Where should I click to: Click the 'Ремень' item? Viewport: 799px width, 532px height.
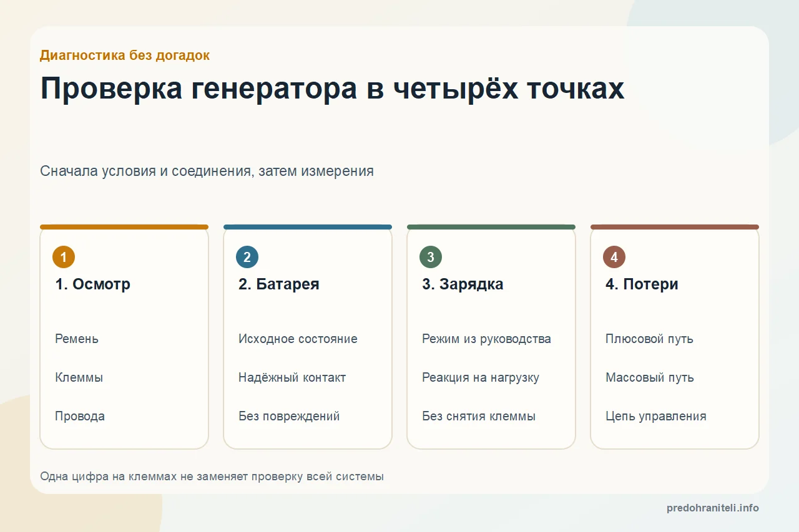tap(77, 339)
